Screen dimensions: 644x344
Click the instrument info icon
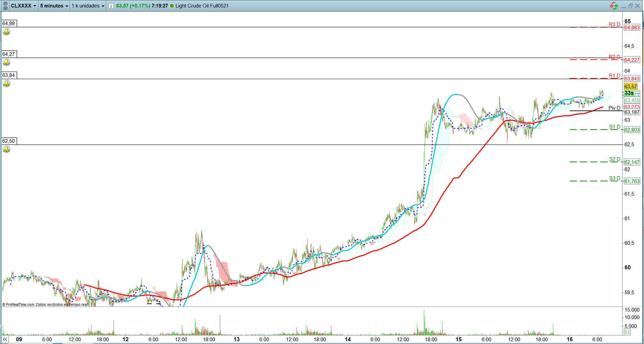111,6
